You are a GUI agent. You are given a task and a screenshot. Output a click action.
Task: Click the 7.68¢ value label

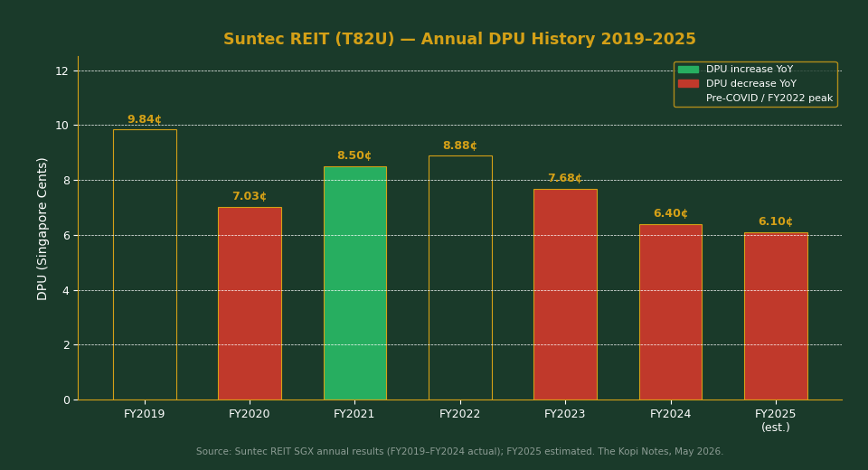pos(565,178)
